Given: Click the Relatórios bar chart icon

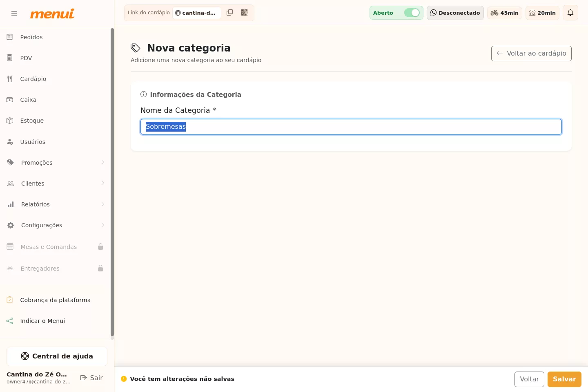Looking at the screenshot, I should (x=11, y=204).
